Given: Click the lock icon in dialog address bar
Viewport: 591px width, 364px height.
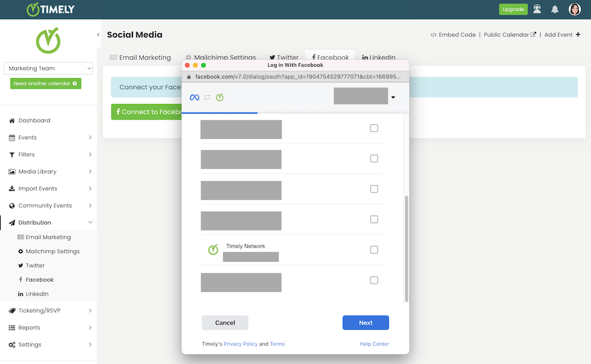Looking at the screenshot, I should [189, 77].
